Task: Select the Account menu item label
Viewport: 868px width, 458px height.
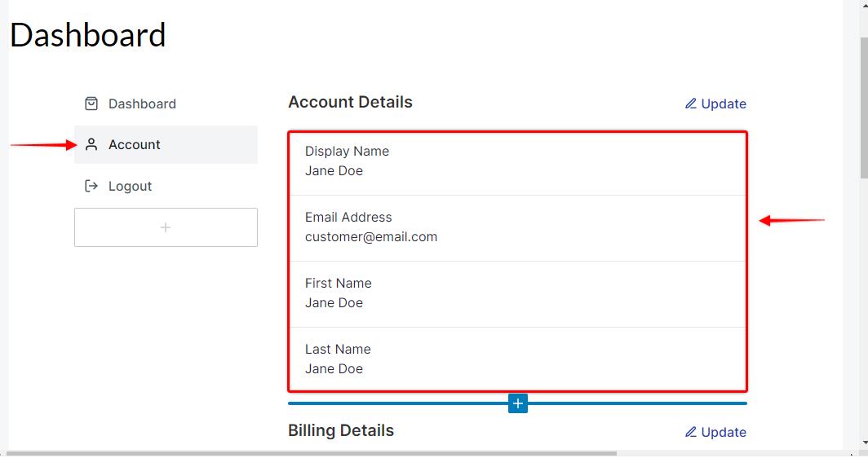Action: 135,144
